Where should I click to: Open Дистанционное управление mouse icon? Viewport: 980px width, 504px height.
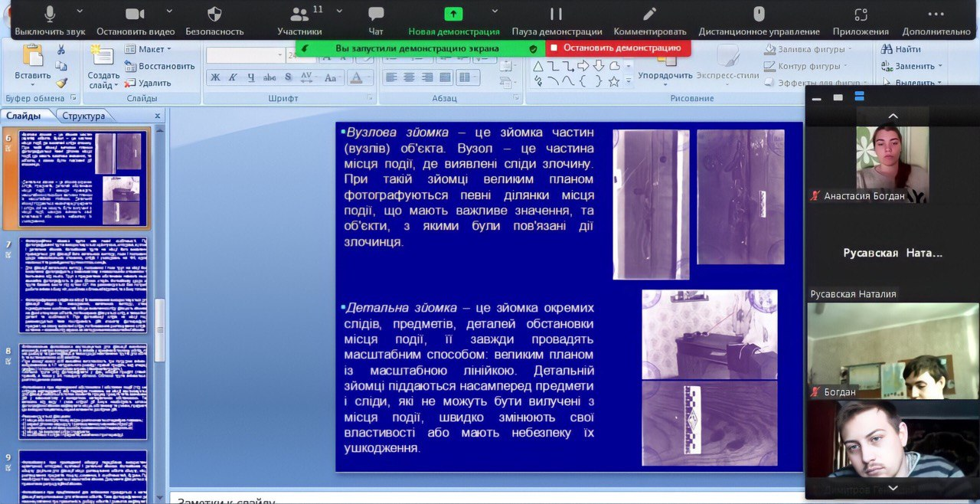[x=759, y=21]
